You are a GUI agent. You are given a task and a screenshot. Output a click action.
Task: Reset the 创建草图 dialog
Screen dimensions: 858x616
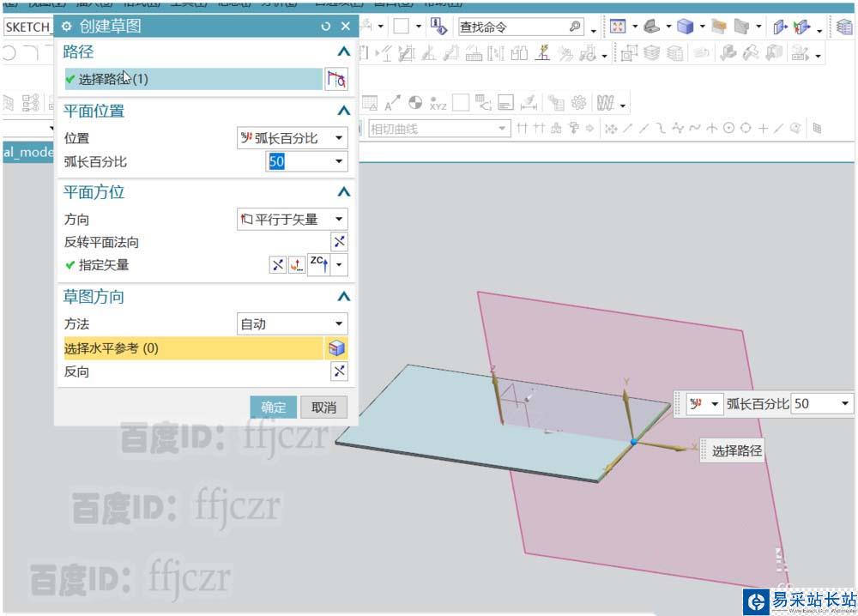(x=325, y=27)
